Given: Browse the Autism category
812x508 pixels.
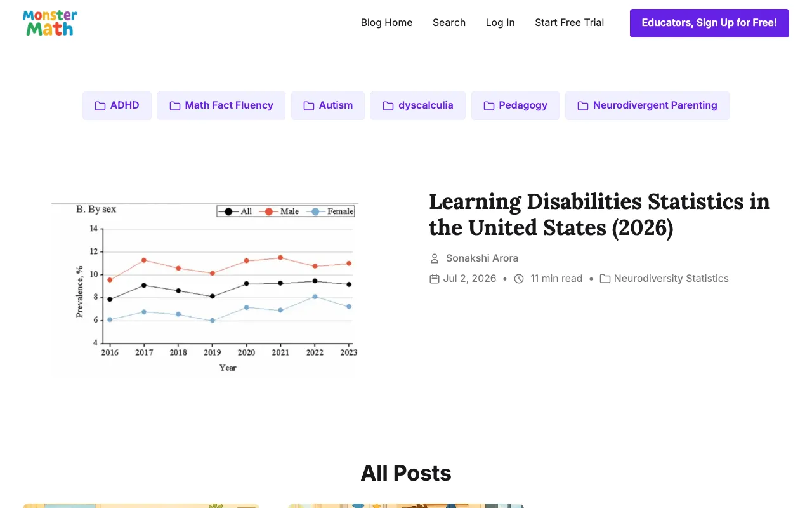Looking at the screenshot, I should coord(328,105).
